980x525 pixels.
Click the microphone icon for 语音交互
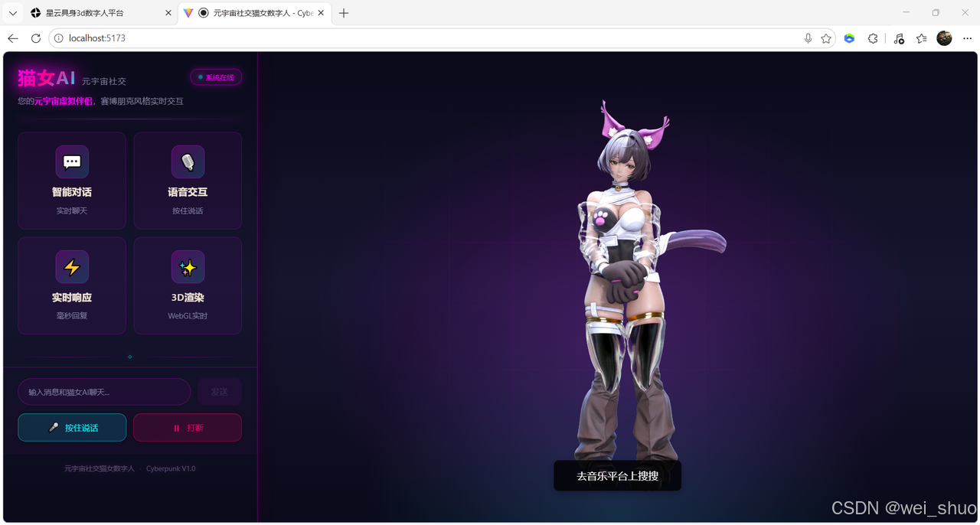[x=188, y=161]
